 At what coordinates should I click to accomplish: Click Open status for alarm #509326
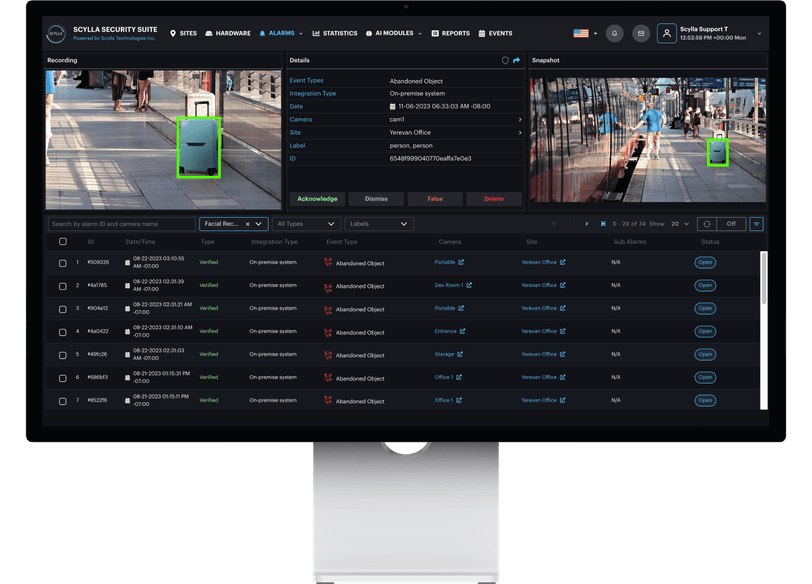pos(705,262)
